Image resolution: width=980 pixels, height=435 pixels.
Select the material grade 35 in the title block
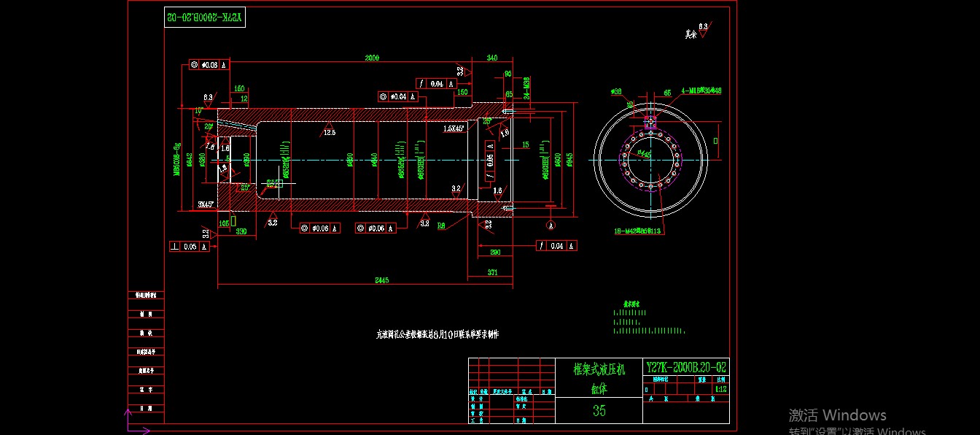(601, 412)
